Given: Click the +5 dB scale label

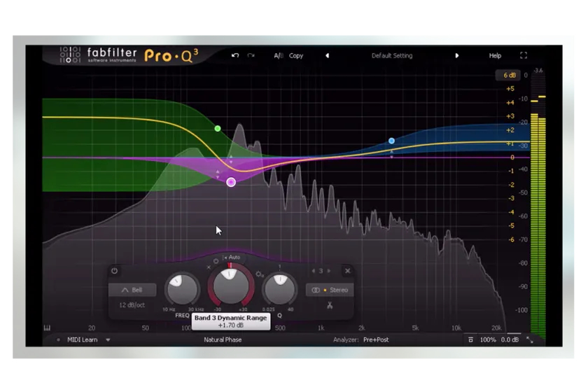Looking at the screenshot, I should 510,88.
